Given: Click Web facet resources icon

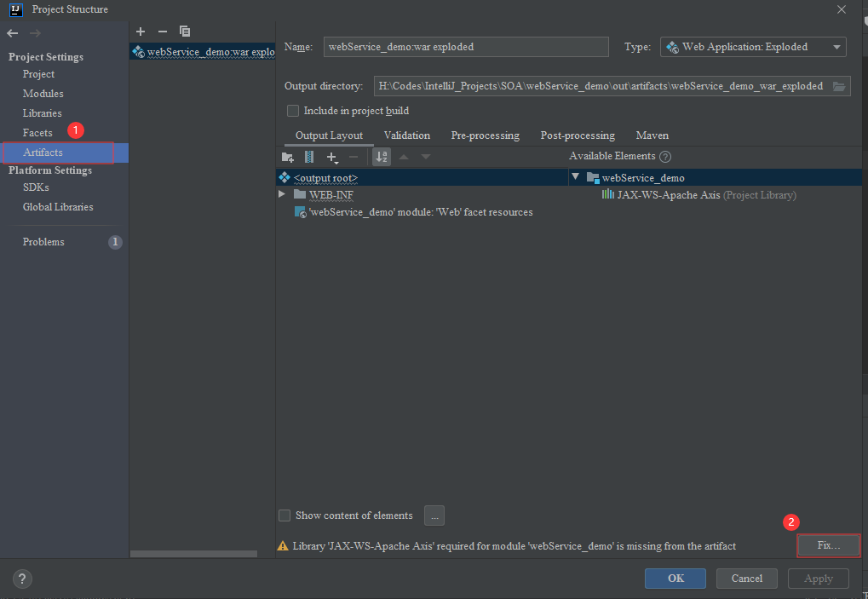Looking at the screenshot, I should [301, 212].
